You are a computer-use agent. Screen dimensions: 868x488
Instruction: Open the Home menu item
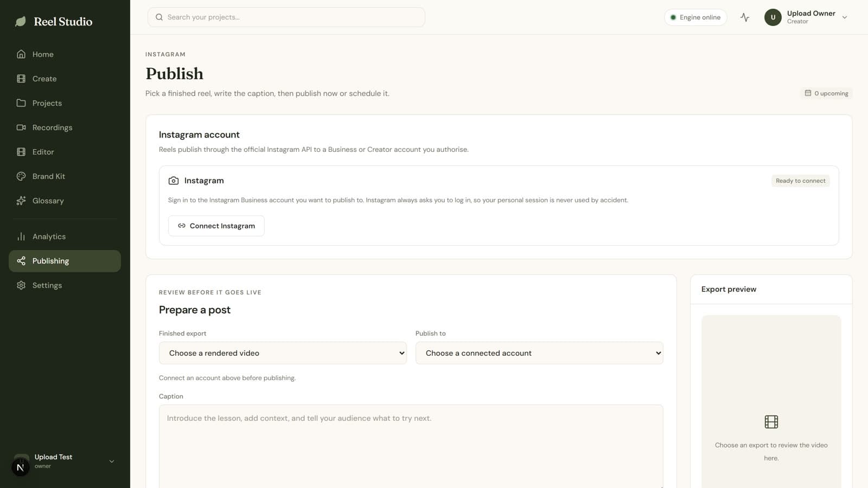point(65,54)
